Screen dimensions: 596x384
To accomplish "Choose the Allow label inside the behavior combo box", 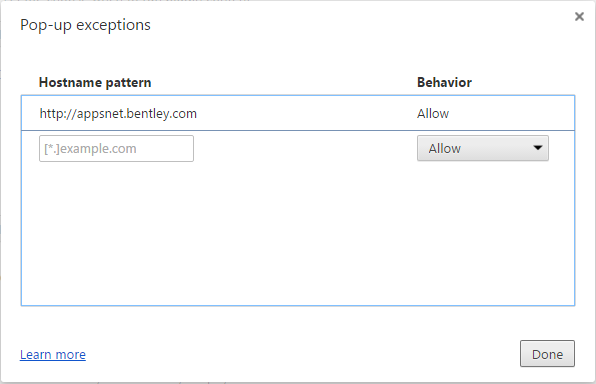I will 444,148.
